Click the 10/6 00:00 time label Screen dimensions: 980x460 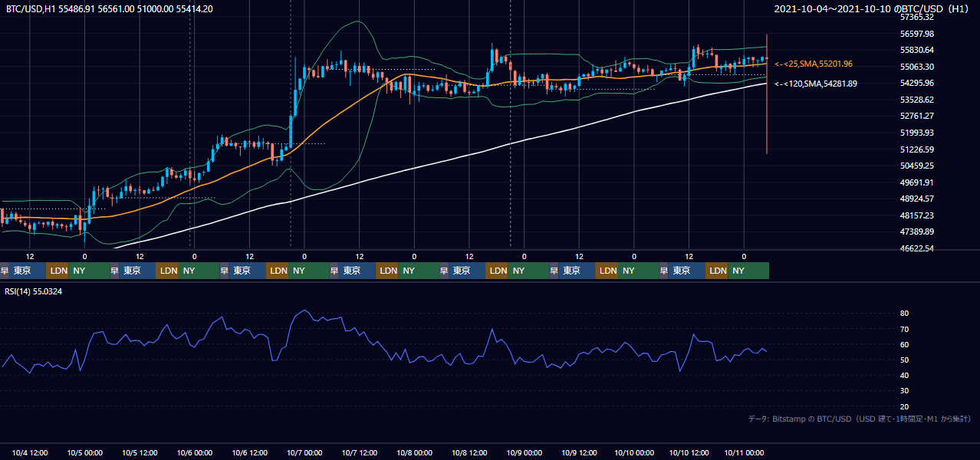pyautogui.click(x=196, y=453)
